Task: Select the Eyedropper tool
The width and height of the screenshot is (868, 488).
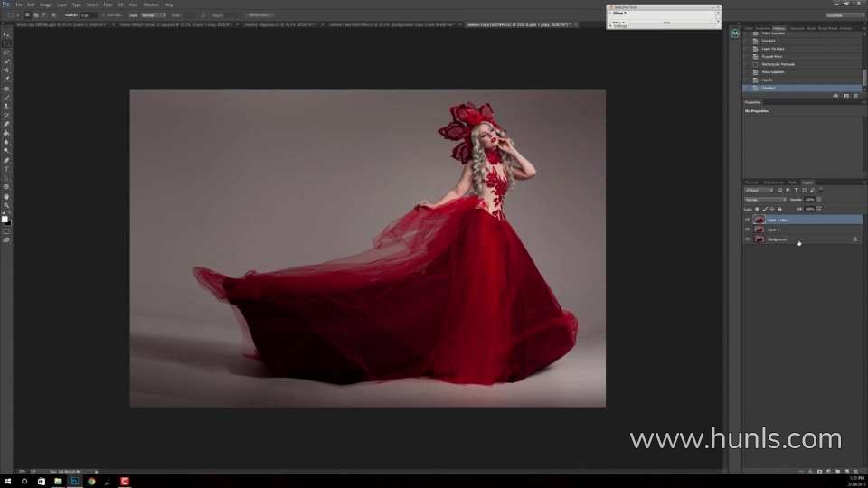Action: (x=7, y=79)
